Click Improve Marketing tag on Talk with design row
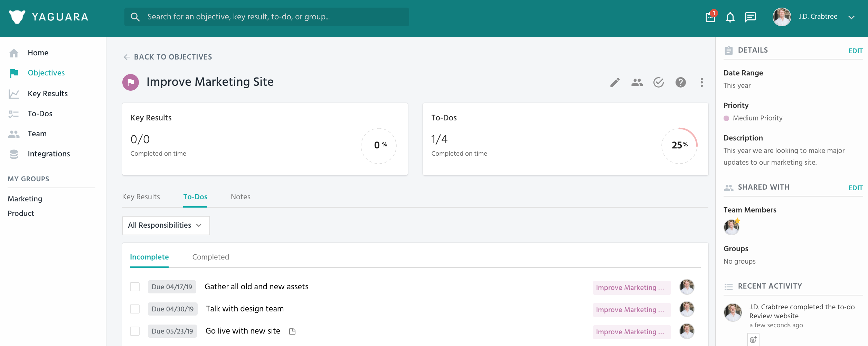Image resolution: width=868 pixels, height=346 pixels. [632, 310]
